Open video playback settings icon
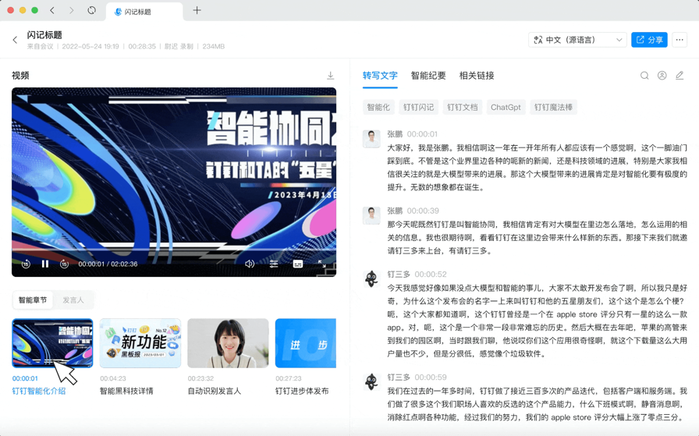This screenshot has width=699, height=436. click(273, 264)
